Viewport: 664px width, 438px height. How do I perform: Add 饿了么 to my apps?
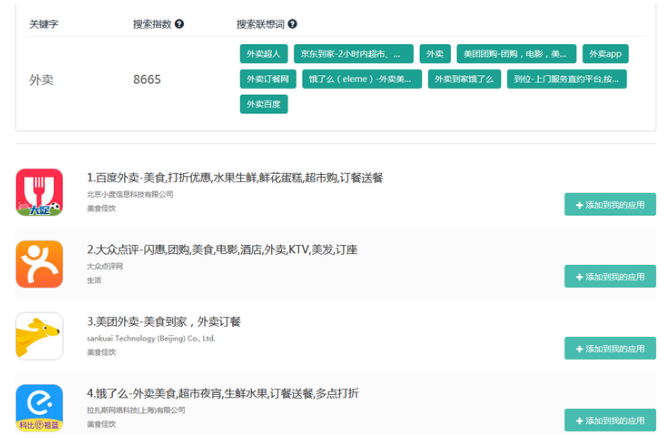coord(610,420)
